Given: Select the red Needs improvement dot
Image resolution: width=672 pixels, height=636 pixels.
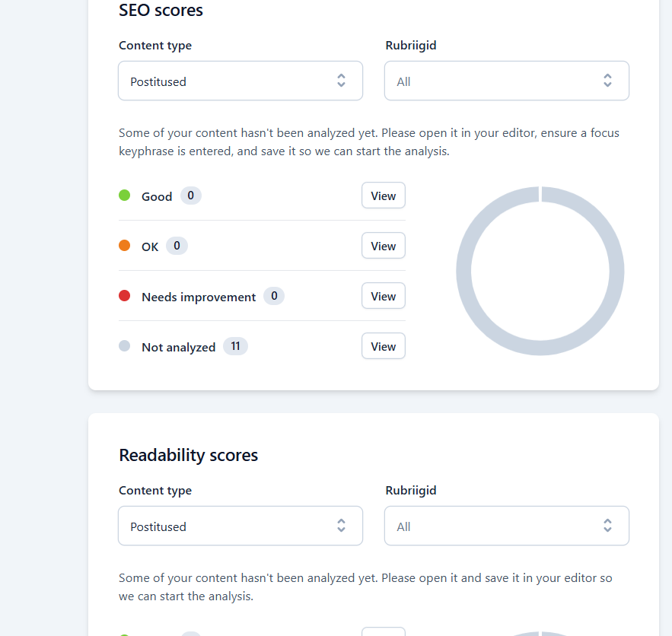Looking at the screenshot, I should 125,296.
